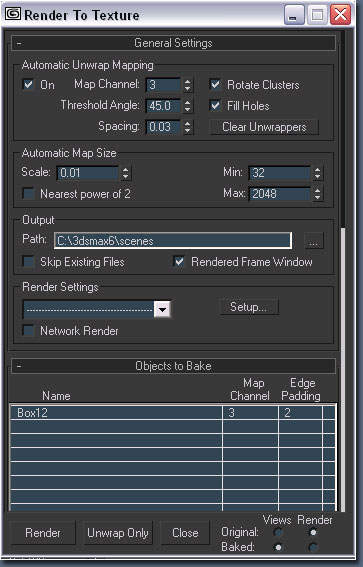The height and width of the screenshot is (567, 363).
Task: Click the dialog's vertical scrollbar
Action: tap(343, 271)
